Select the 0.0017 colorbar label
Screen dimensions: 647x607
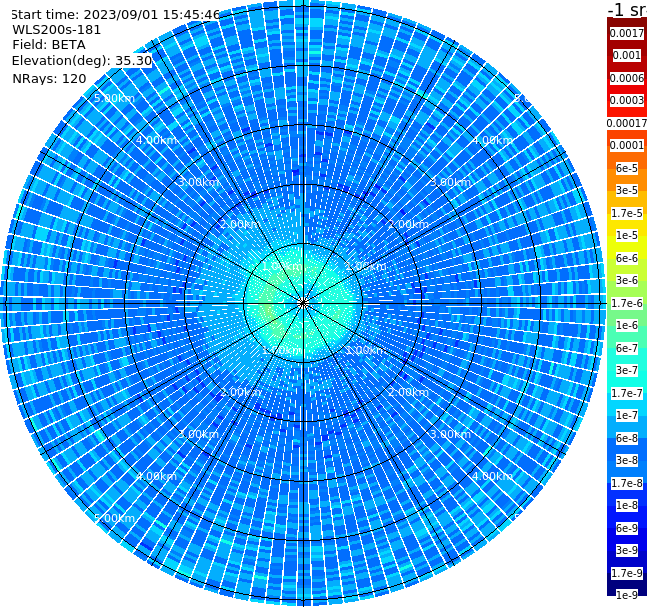[x=627, y=33]
